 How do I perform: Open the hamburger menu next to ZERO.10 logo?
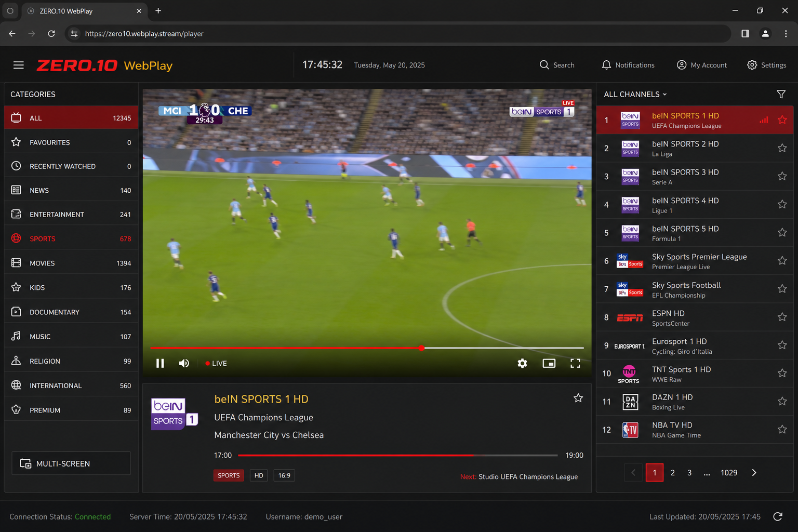(x=19, y=65)
